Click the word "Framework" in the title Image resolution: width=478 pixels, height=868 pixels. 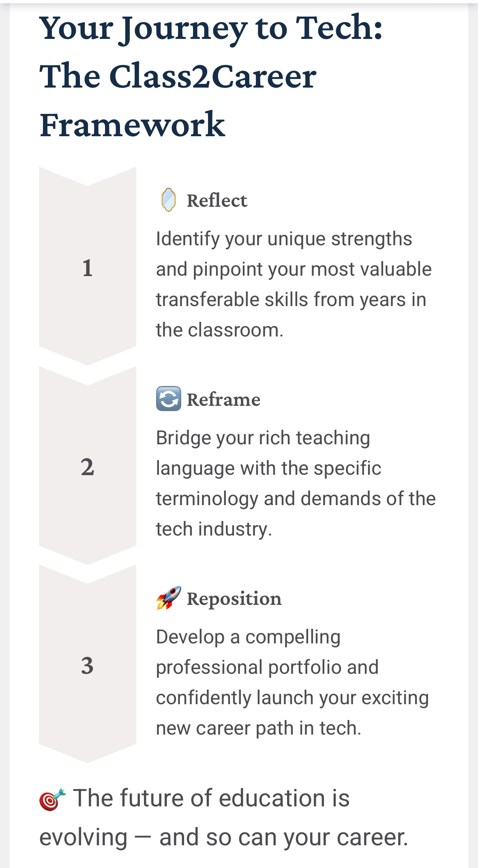tap(132, 124)
